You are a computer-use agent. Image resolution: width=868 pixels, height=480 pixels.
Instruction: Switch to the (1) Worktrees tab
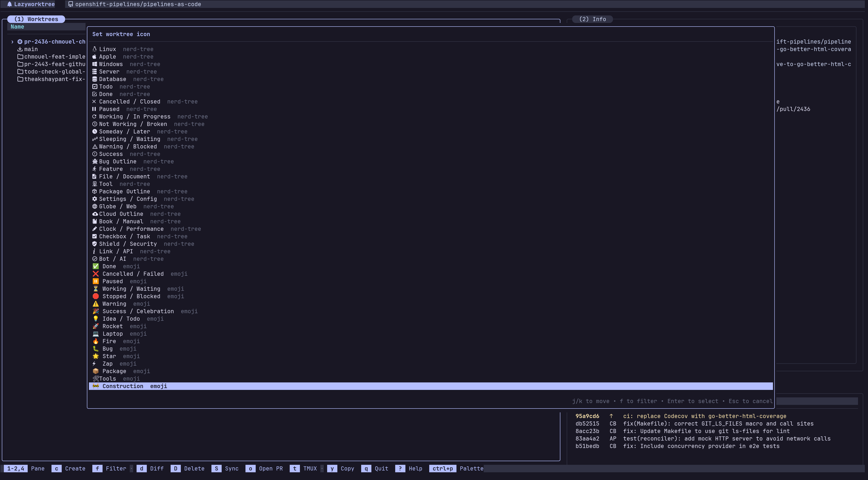coord(36,19)
